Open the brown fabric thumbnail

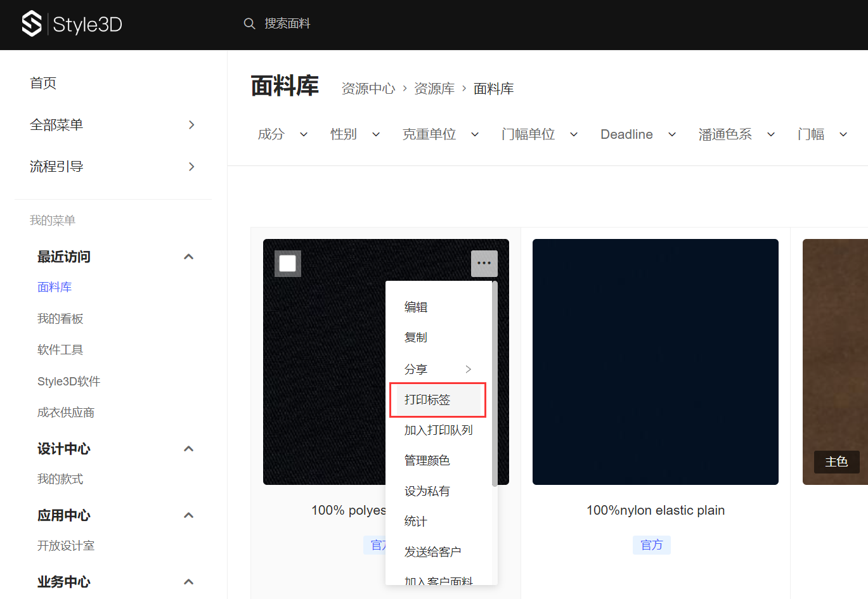coord(835,362)
